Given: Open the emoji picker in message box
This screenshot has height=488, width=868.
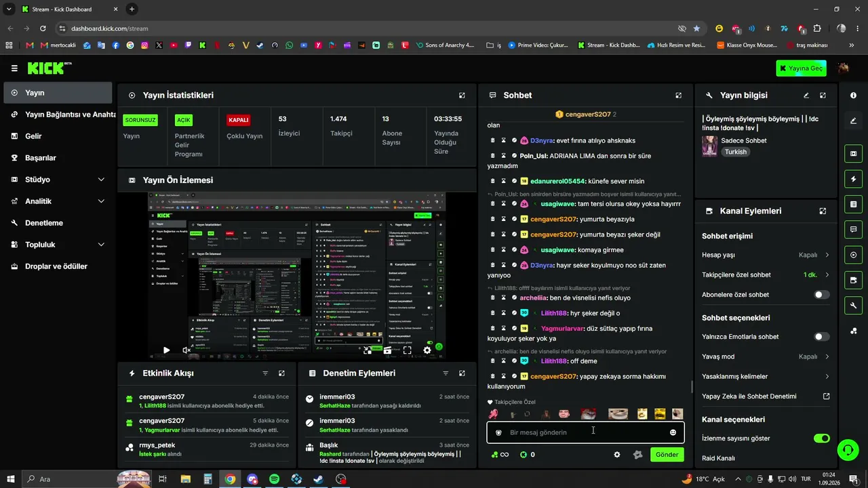Looking at the screenshot, I should click(673, 432).
